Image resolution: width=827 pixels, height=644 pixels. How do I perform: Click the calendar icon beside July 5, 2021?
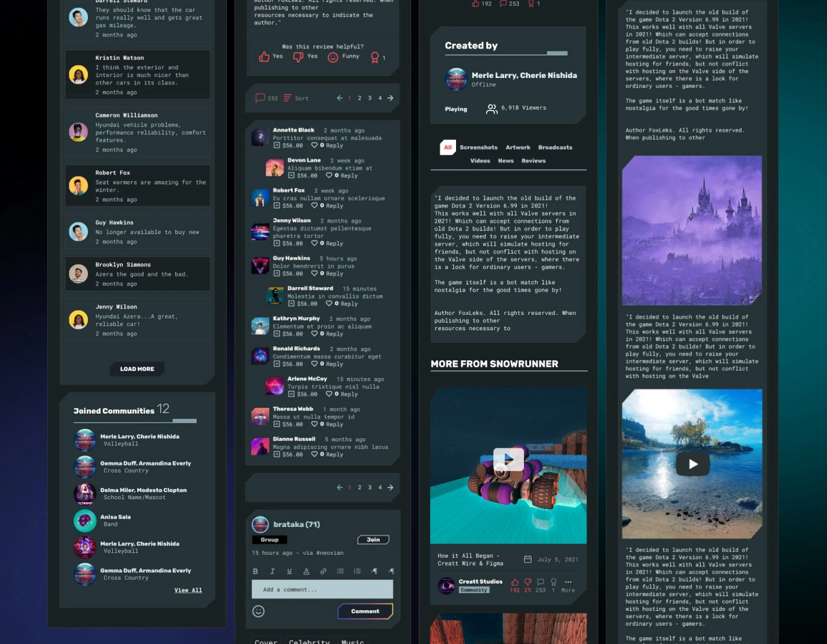528,560
